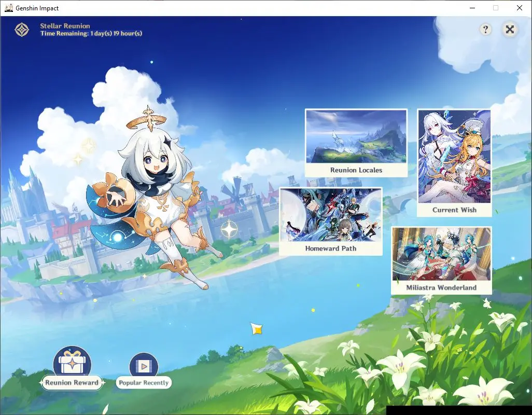
Task: Select the Miliastra Wonderland caption text
Action: [441, 287]
